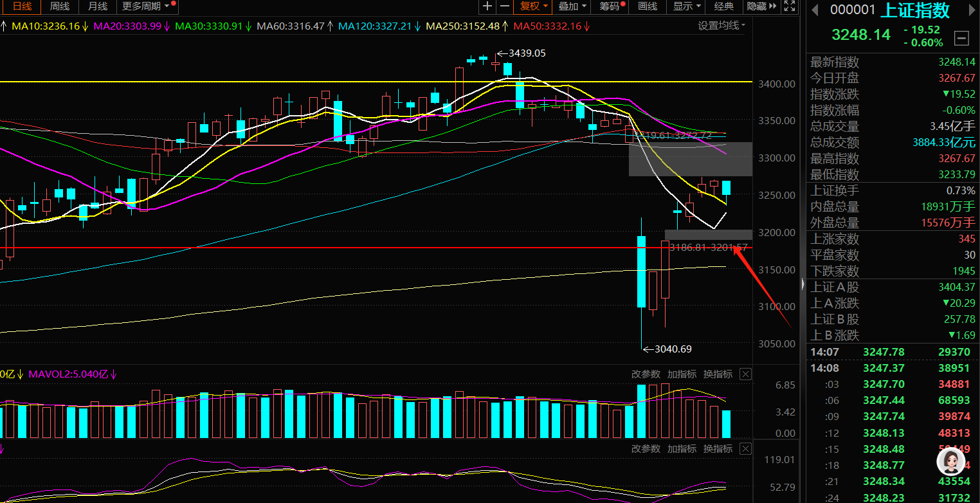
Task: Select MA250 moving average label
Action: click(x=467, y=26)
